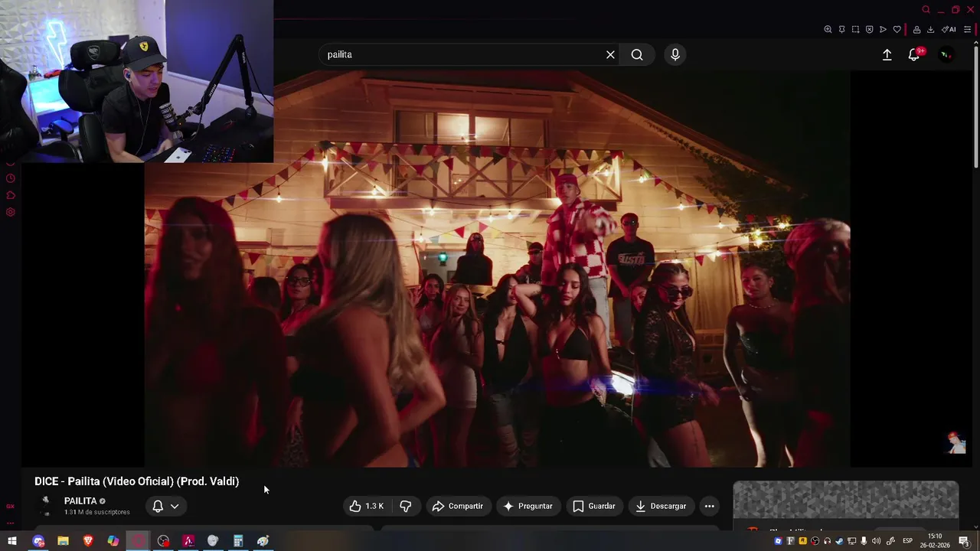Open the snapshot selection tool
The height and width of the screenshot is (551, 980).
coord(855,29)
